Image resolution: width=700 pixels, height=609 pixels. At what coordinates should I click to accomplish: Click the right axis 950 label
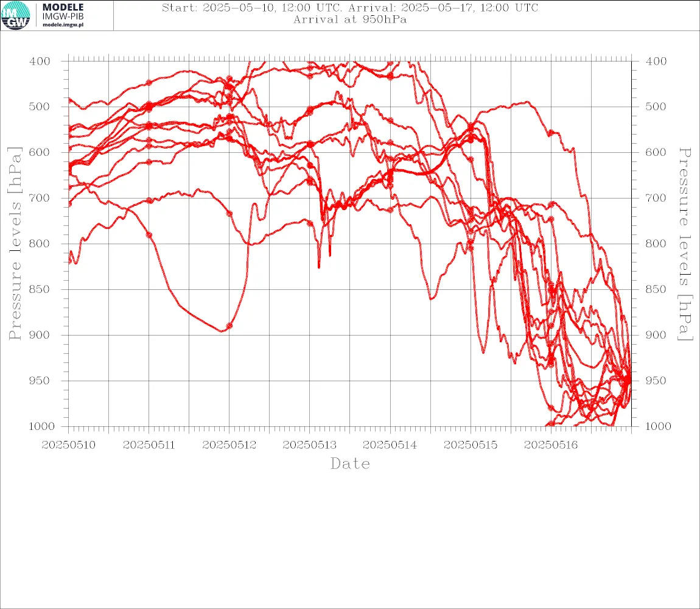click(656, 381)
